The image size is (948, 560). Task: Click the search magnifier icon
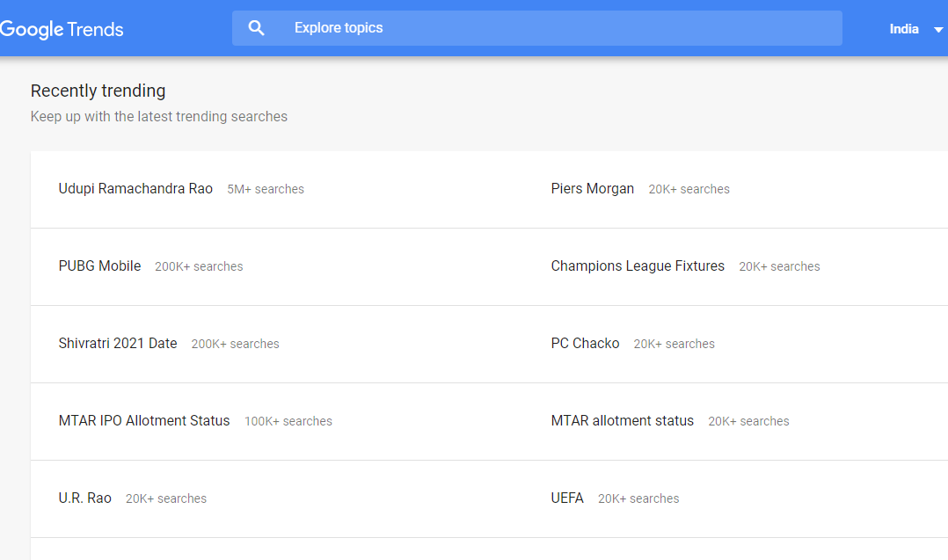click(x=257, y=28)
